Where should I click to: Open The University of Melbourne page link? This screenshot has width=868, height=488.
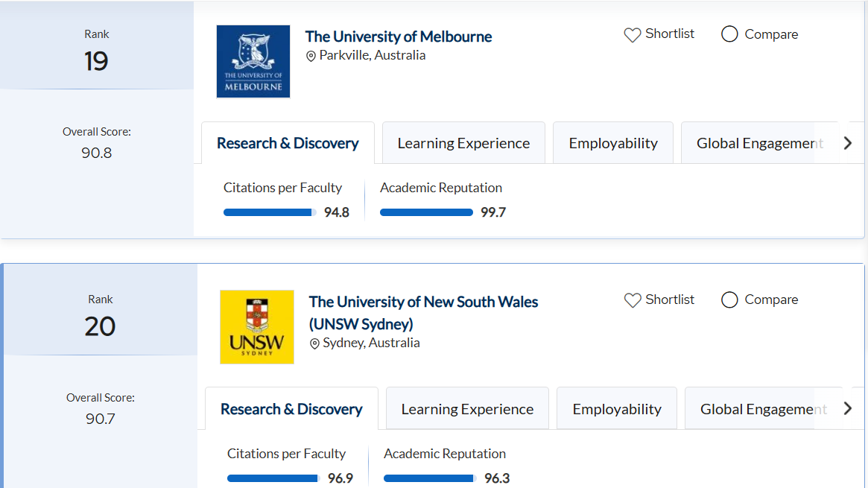(x=399, y=37)
